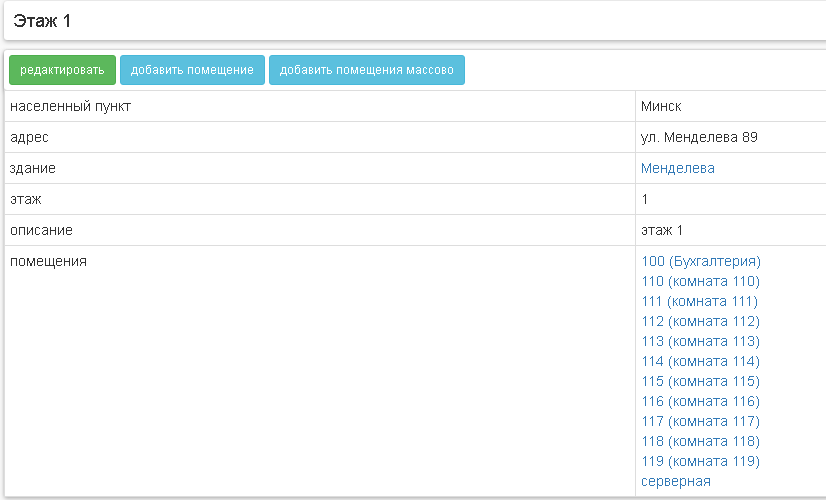826x500 pixels.
Task: Click the '118 (комната 118)' link
Action: coord(699,441)
